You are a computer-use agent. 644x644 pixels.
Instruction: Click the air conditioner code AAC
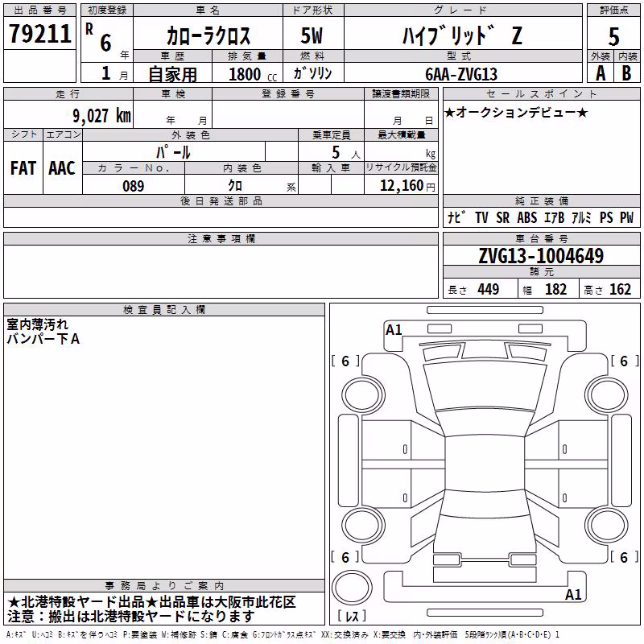pos(62,168)
